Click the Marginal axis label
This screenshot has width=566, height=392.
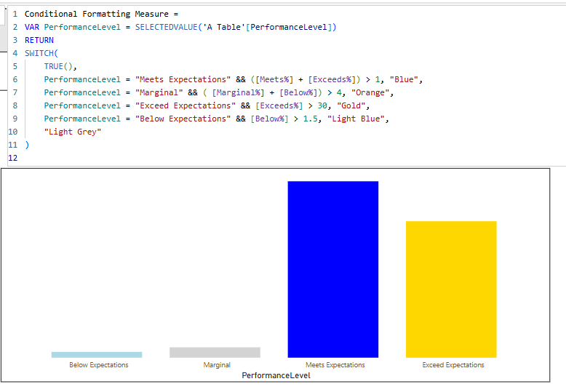tap(217, 365)
